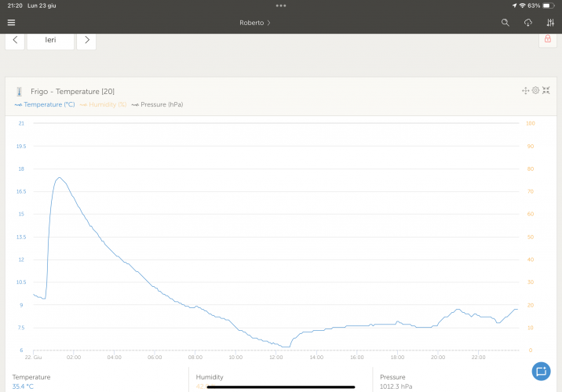Open the Roberto account selector
Viewport: 562px width, 392px height.
click(255, 23)
